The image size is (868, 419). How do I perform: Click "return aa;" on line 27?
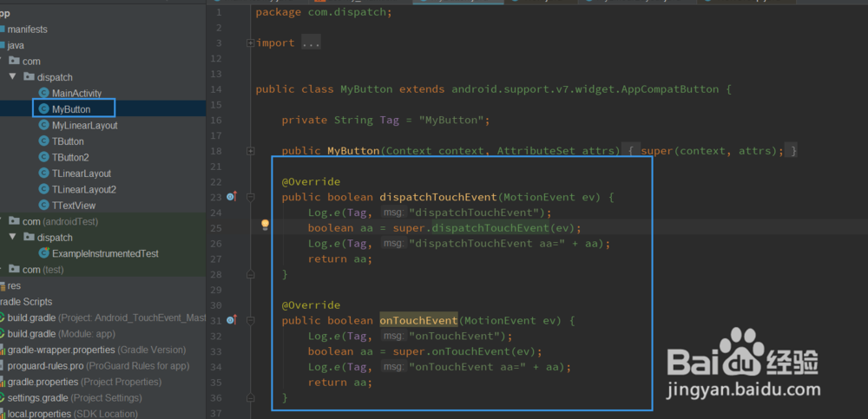click(340, 259)
